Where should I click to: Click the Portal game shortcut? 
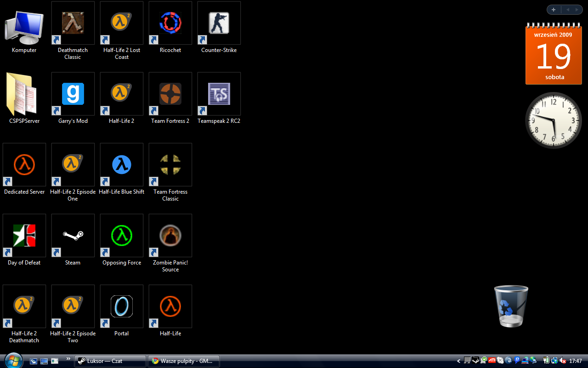(122, 311)
